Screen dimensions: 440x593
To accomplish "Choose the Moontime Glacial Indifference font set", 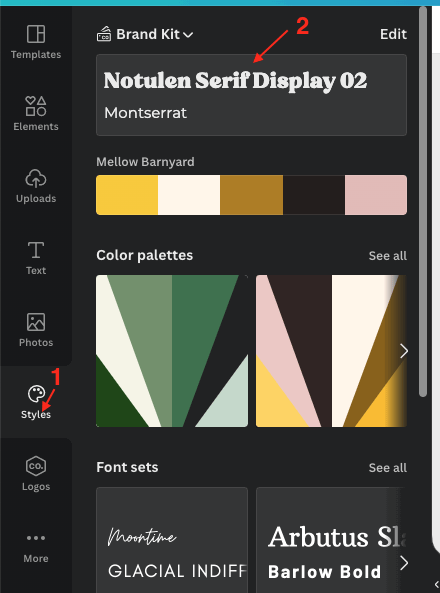I will tap(172, 540).
